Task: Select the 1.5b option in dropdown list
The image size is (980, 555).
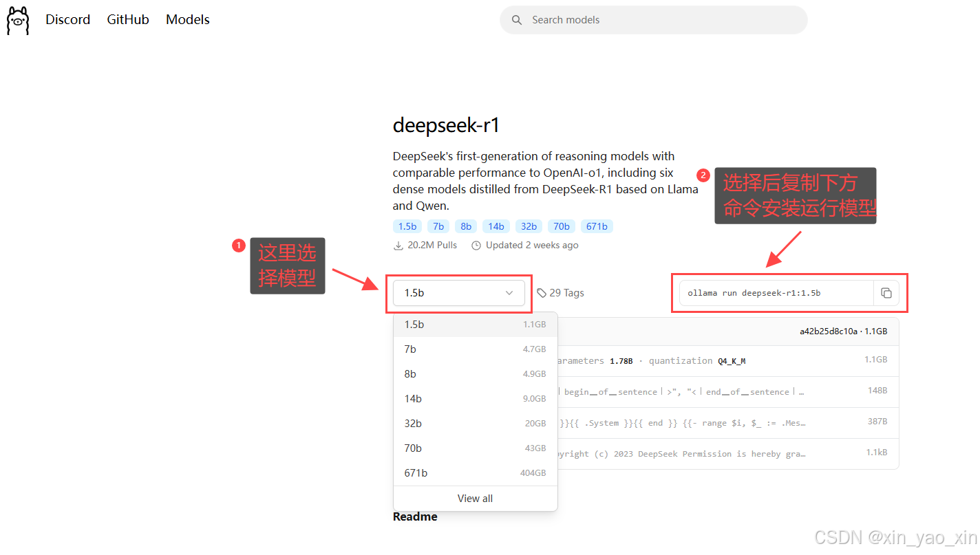Action: coord(475,325)
